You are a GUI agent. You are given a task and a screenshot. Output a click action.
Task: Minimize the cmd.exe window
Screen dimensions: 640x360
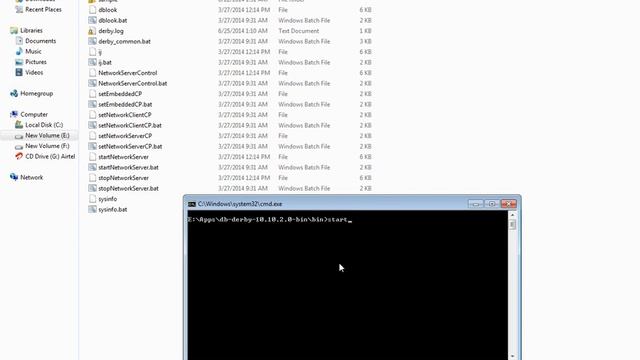point(476,204)
